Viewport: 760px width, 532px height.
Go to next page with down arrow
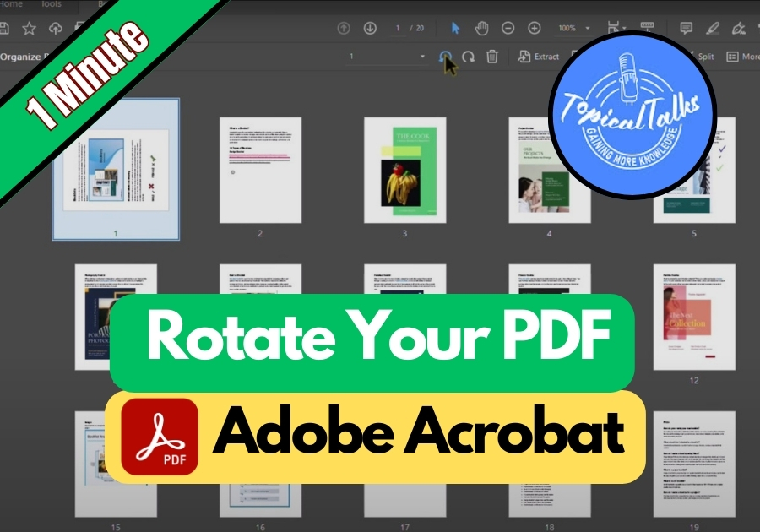pyautogui.click(x=370, y=28)
